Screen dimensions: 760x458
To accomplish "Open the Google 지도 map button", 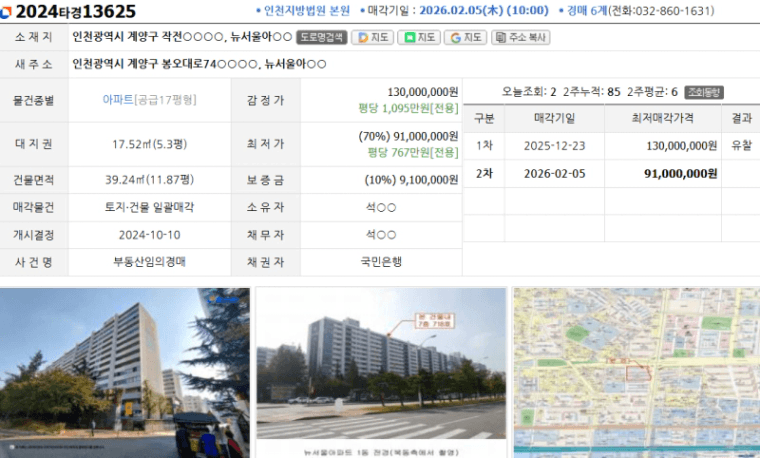I will click(x=465, y=37).
